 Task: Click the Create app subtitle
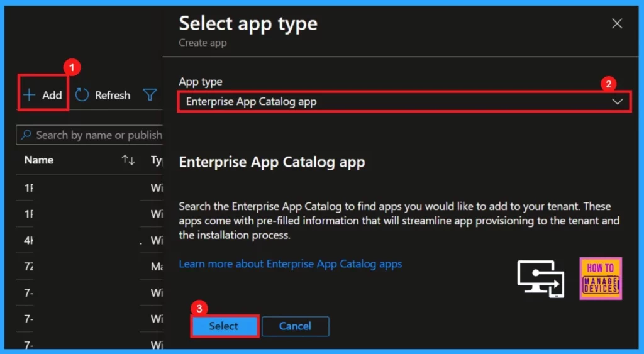pyautogui.click(x=203, y=43)
